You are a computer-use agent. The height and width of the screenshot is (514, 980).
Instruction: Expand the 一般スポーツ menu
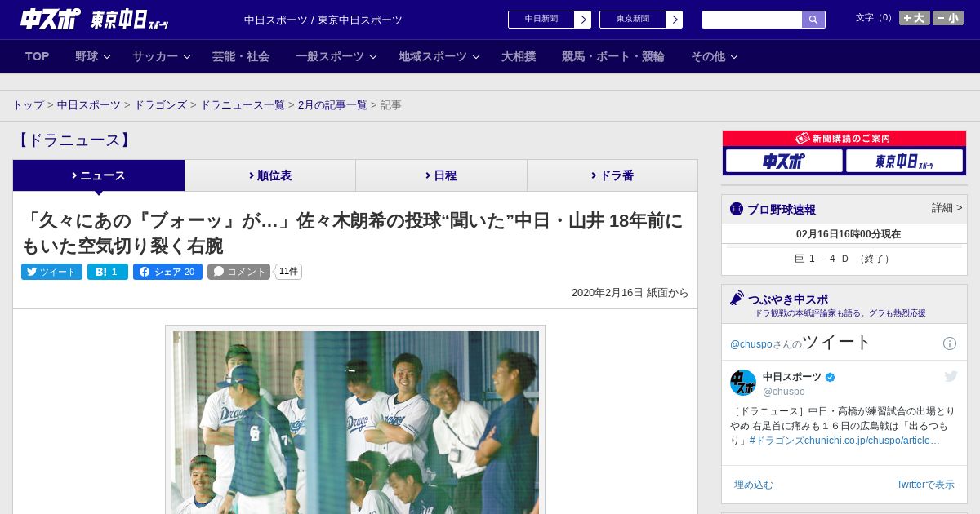point(336,56)
